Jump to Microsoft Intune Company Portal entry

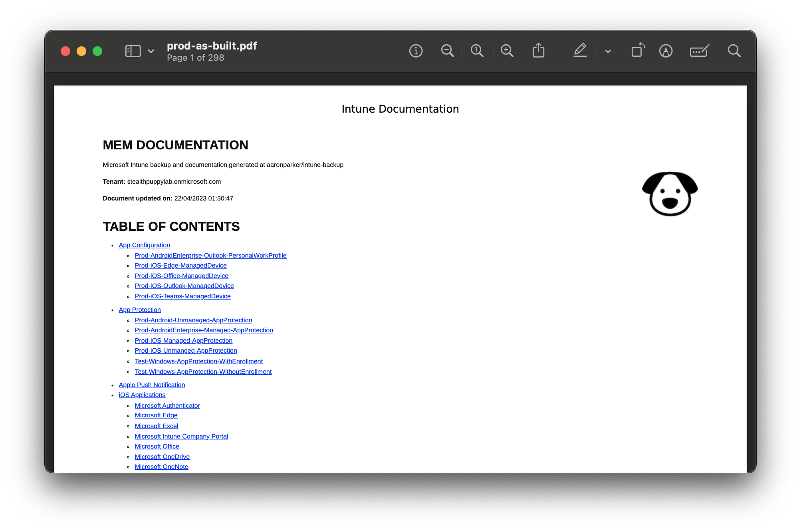click(181, 437)
